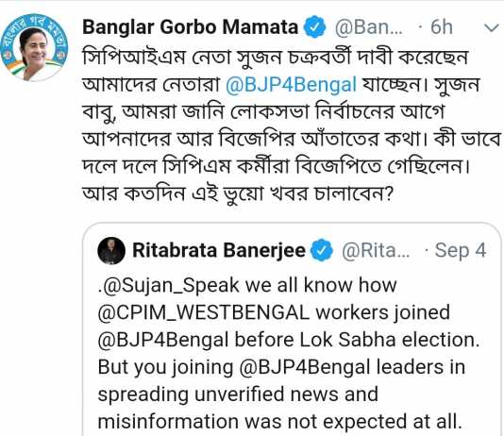This screenshot has height=436, width=504.
Task: Click @BJP4Bengal before 'before Lok Sabha election'
Action: (x=163, y=341)
